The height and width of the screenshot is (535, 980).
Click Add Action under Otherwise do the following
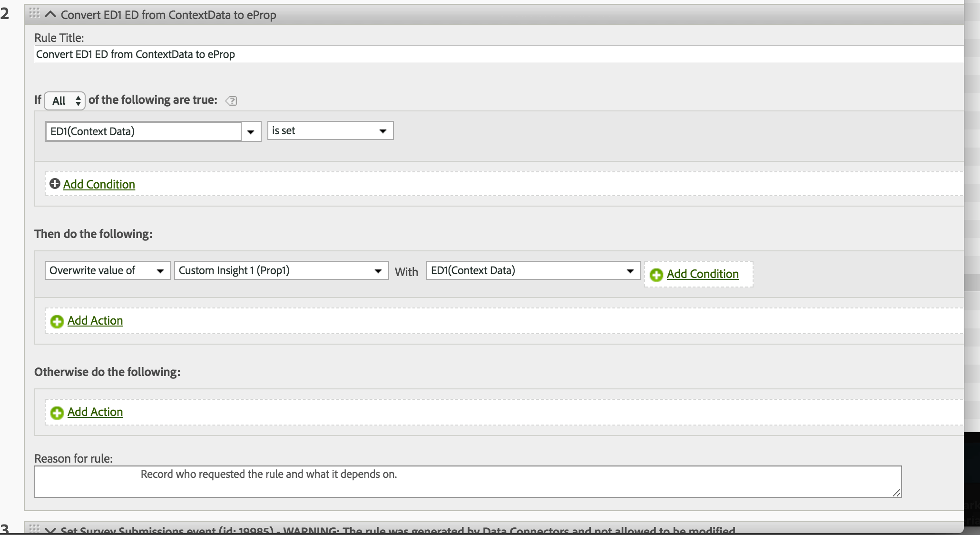(95, 412)
